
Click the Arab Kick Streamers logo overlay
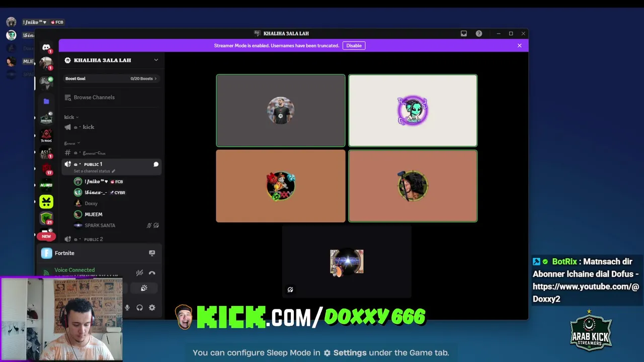tap(591, 330)
